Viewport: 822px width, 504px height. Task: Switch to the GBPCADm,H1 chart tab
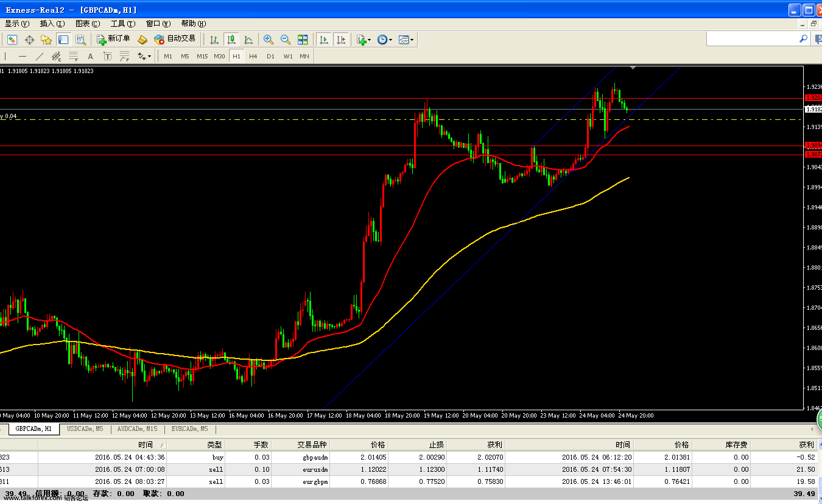click(x=33, y=429)
